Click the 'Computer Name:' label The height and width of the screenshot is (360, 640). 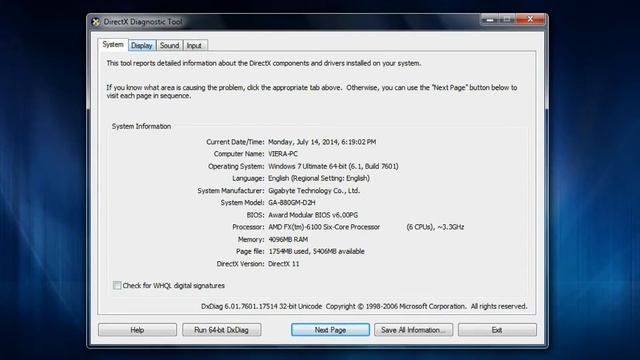[239, 154]
